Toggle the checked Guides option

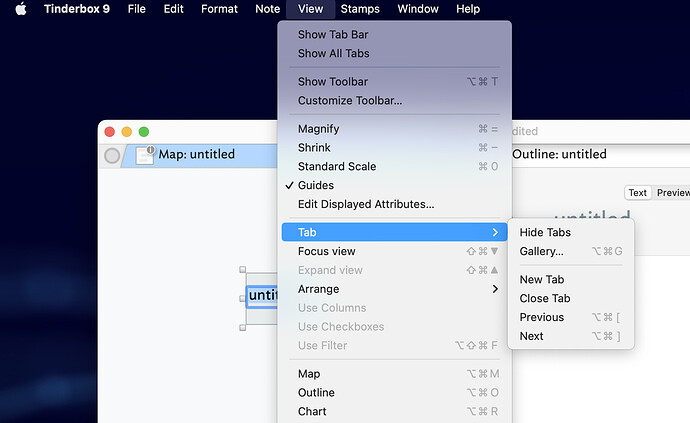click(x=394, y=185)
